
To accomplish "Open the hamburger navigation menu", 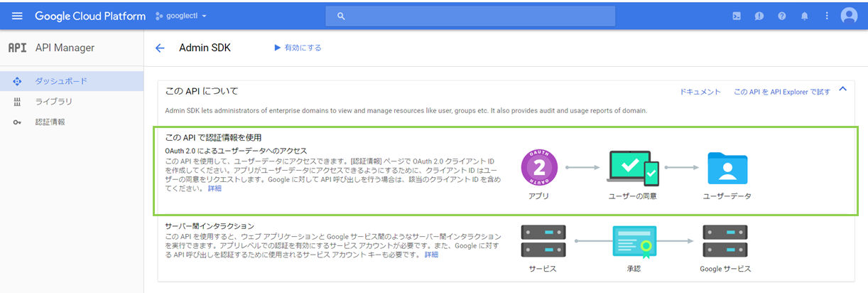I will tap(17, 16).
